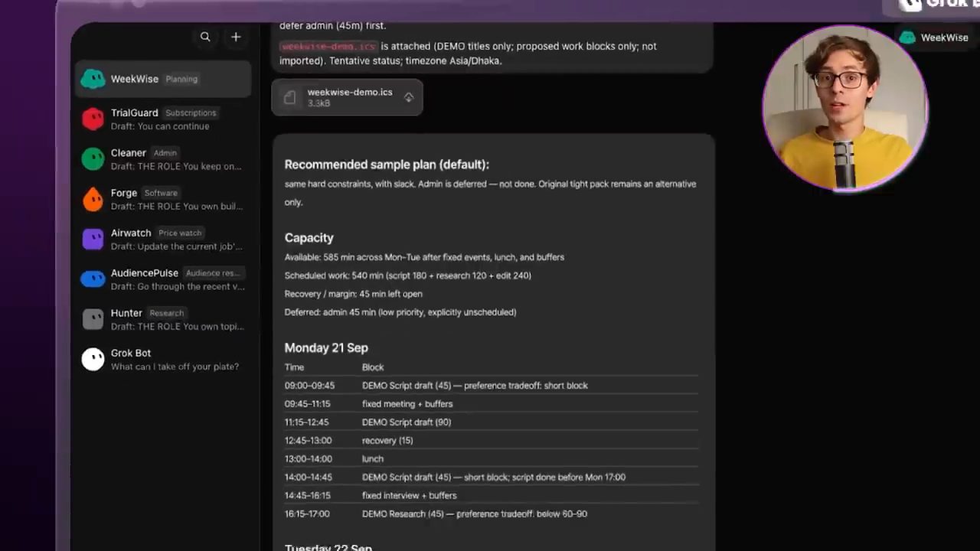Click the "fixed meeting + buffers" block cell
Viewport: 980px width, 551px height.
coord(407,404)
